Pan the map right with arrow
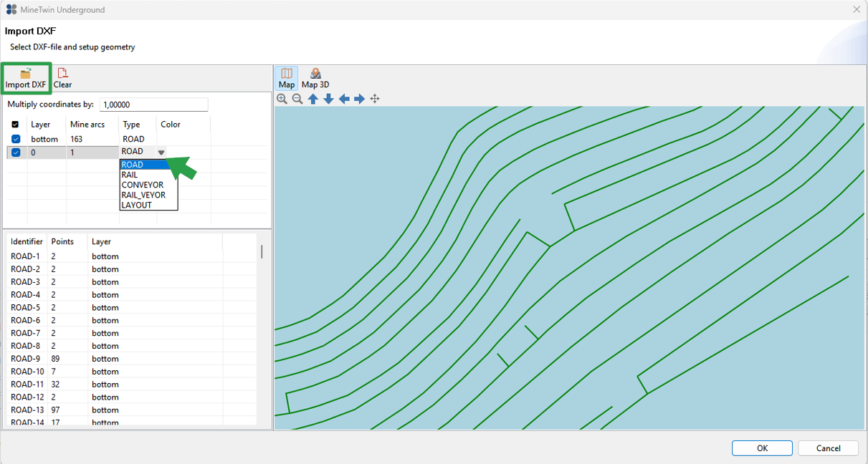Screen dimensions: 868x464 359,99
